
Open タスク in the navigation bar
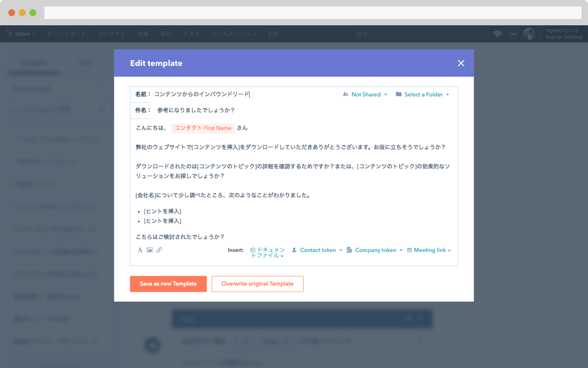coord(191,34)
